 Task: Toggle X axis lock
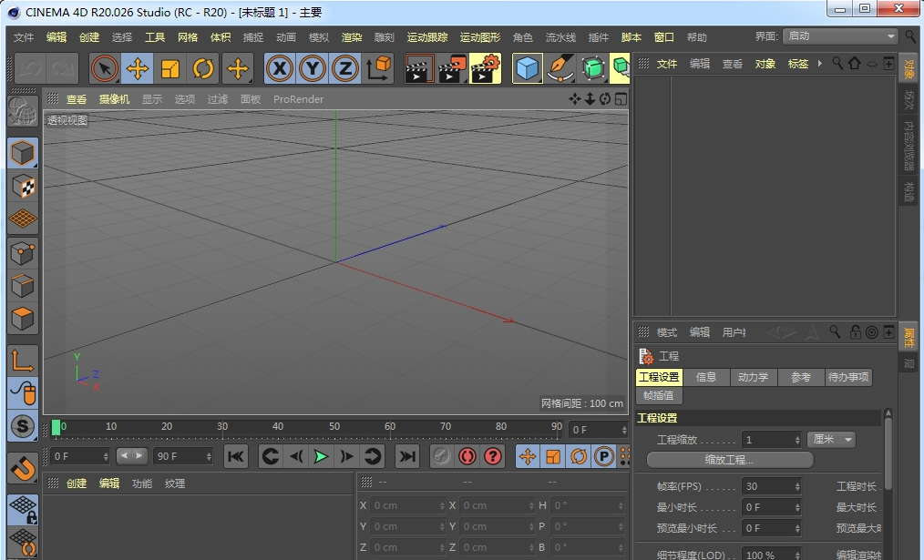280,69
